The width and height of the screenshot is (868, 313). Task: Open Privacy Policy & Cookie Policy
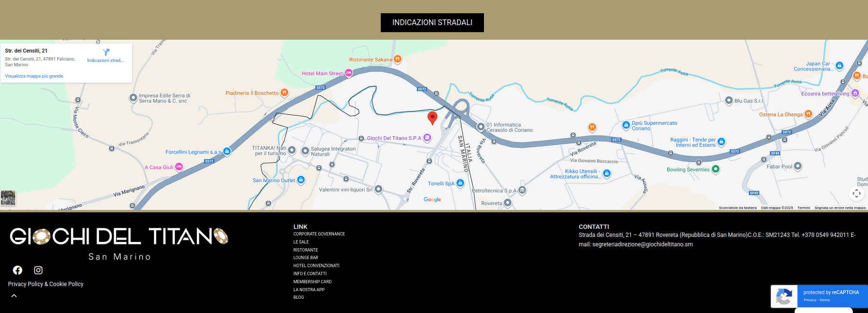pos(46,284)
